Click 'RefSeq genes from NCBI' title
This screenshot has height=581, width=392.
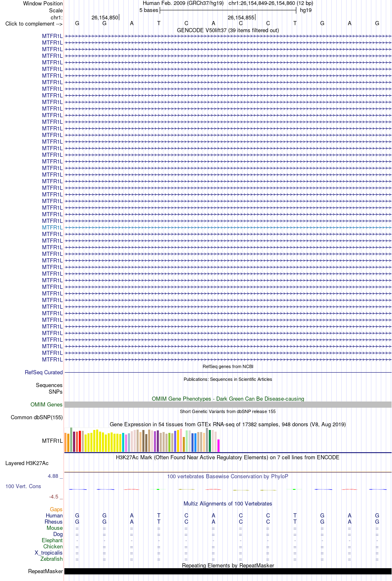pyautogui.click(x=228, y=366)
